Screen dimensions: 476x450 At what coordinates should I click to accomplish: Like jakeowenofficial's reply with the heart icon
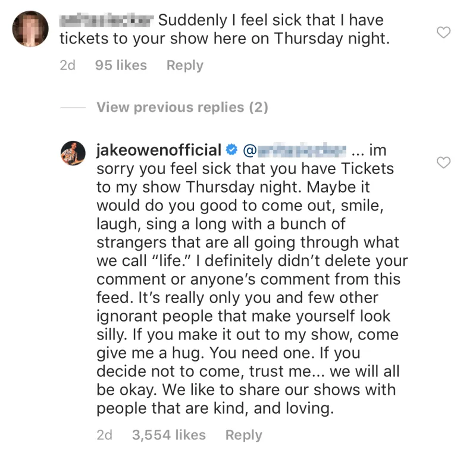(x=444, y=163)
